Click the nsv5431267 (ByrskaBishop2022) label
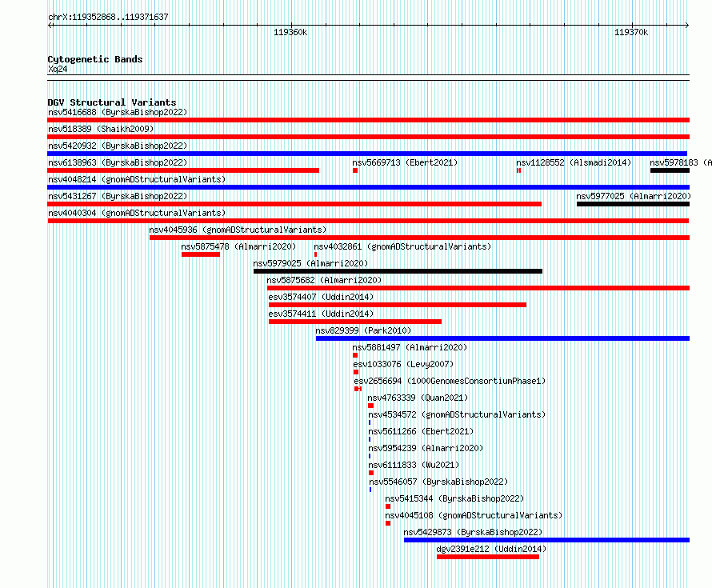Image resolution: width=712 pixels, height=588 pixels. [118, 196]
